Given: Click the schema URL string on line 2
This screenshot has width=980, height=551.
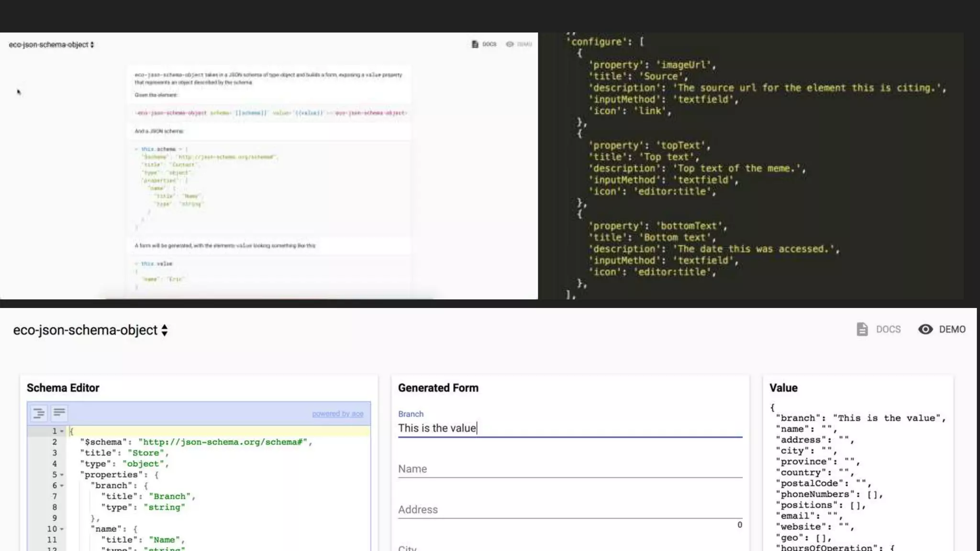Looking at the screenshot, I should 223,442.
